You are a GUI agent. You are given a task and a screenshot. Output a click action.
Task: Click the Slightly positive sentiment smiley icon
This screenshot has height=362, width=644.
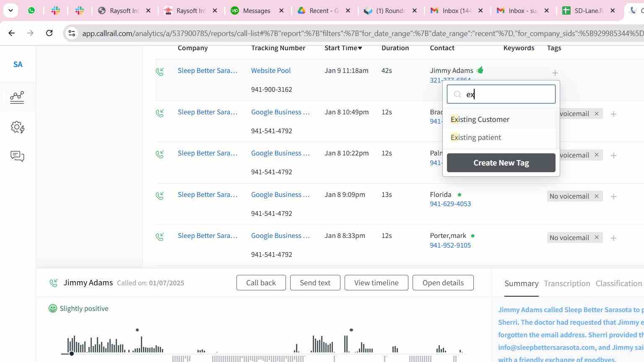pos(53,309)
